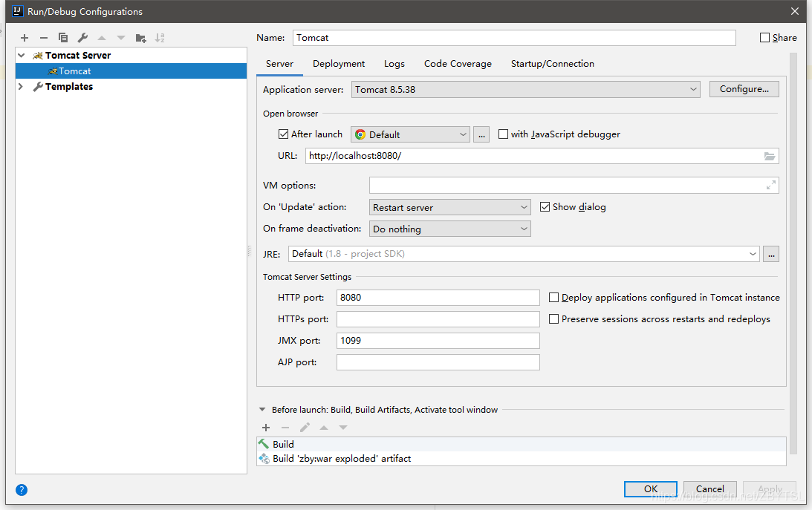
Task: Remove before launch task minus icon
Action: (285, 428)
